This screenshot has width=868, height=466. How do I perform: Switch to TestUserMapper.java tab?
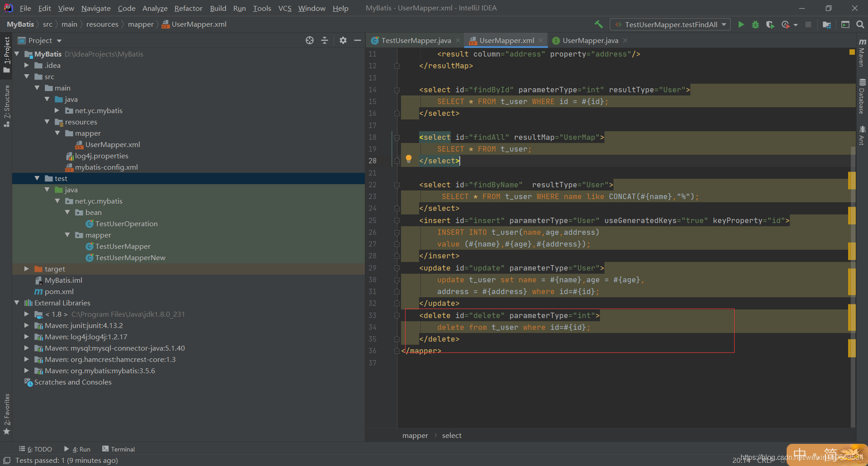(x=416, y=40)
